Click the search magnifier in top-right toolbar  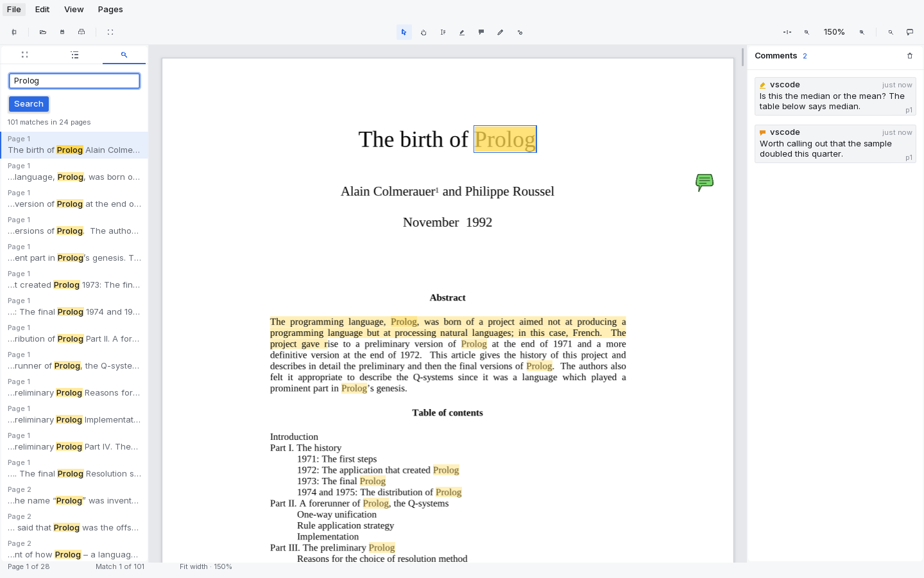click(891, 32)
